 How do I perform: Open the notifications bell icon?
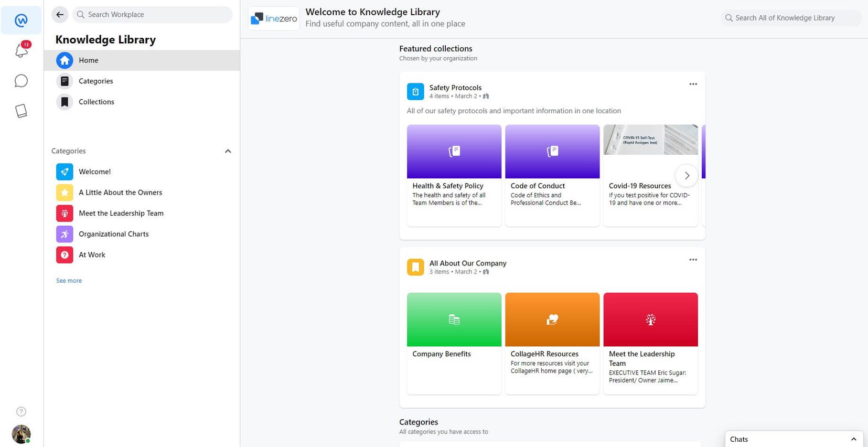pos(21,50)
